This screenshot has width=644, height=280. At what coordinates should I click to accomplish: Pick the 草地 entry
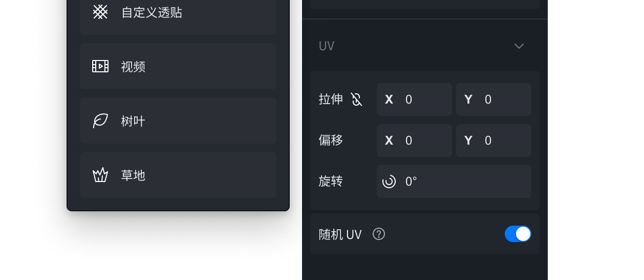[x=178, y=175]
